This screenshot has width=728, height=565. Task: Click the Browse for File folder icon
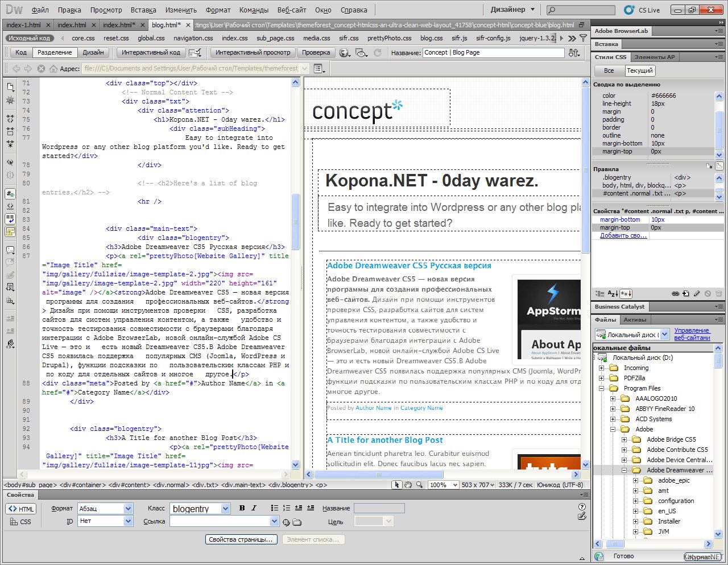point(297,522)
